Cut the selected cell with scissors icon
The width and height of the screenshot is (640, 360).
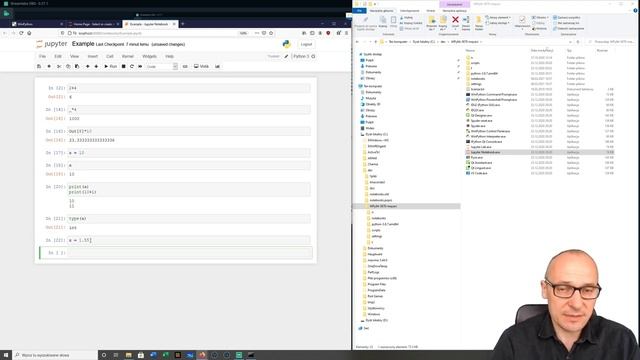pos(59,66)
